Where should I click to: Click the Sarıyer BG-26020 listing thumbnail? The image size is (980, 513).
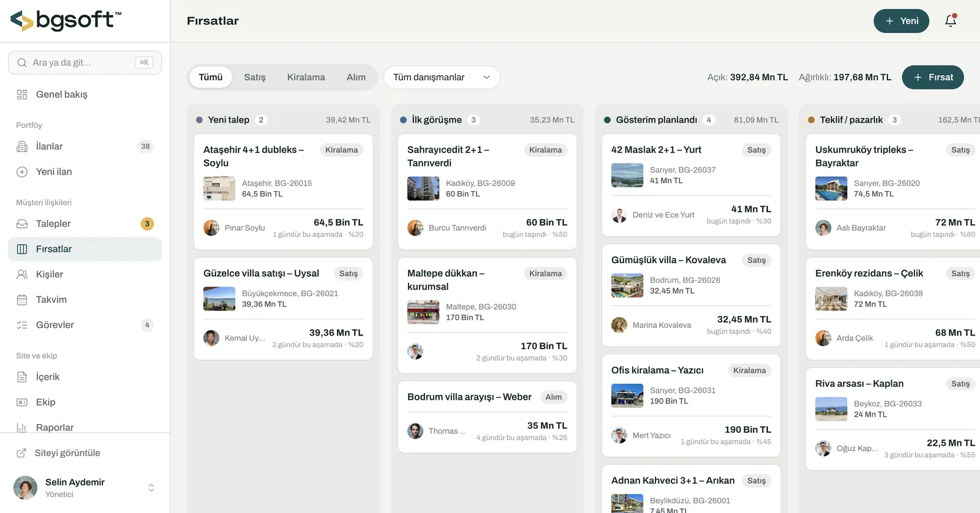click(x=831, y=189)
